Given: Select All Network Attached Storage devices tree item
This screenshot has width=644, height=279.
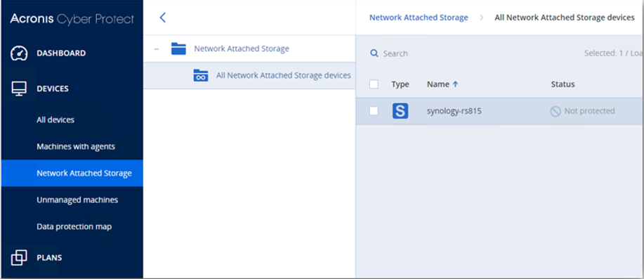Looking at the screenshot, I should (x=284, y=76).
